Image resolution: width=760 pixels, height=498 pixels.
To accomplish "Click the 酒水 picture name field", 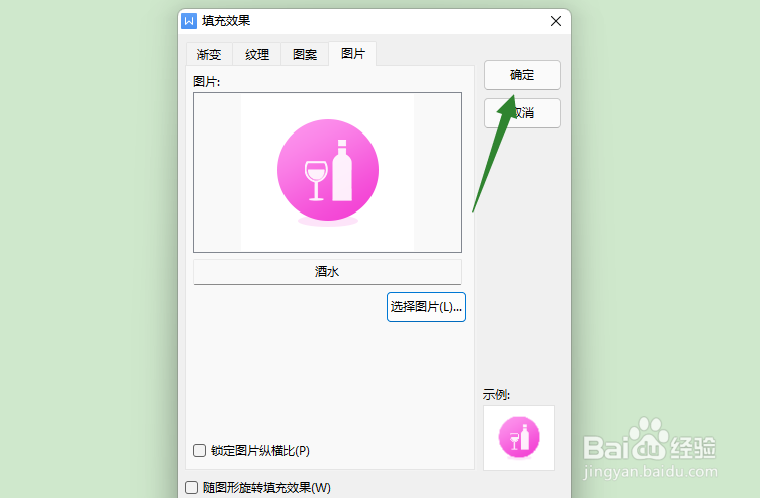I will 327,272.
